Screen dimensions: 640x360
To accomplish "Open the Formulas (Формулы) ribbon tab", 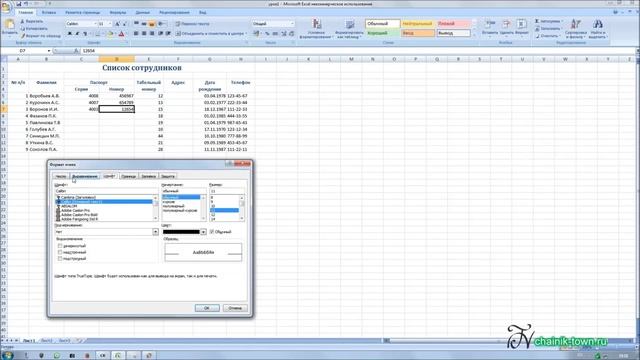I will pos(118,13).
